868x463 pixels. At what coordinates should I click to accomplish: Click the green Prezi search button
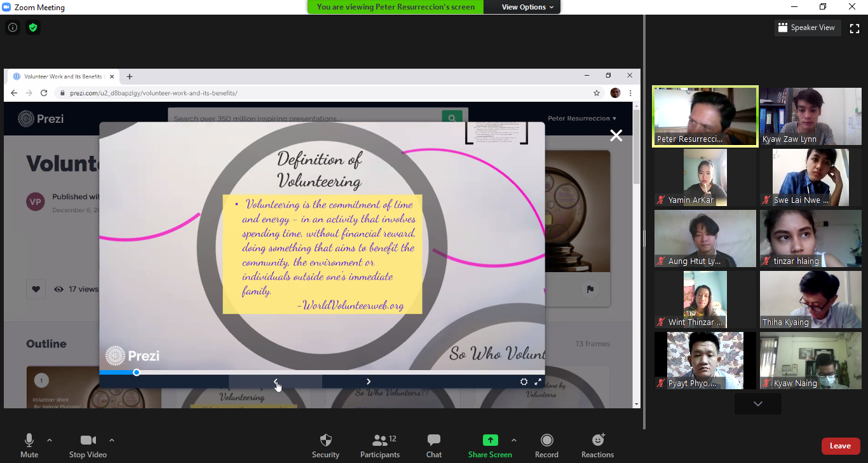click(452, 118)
